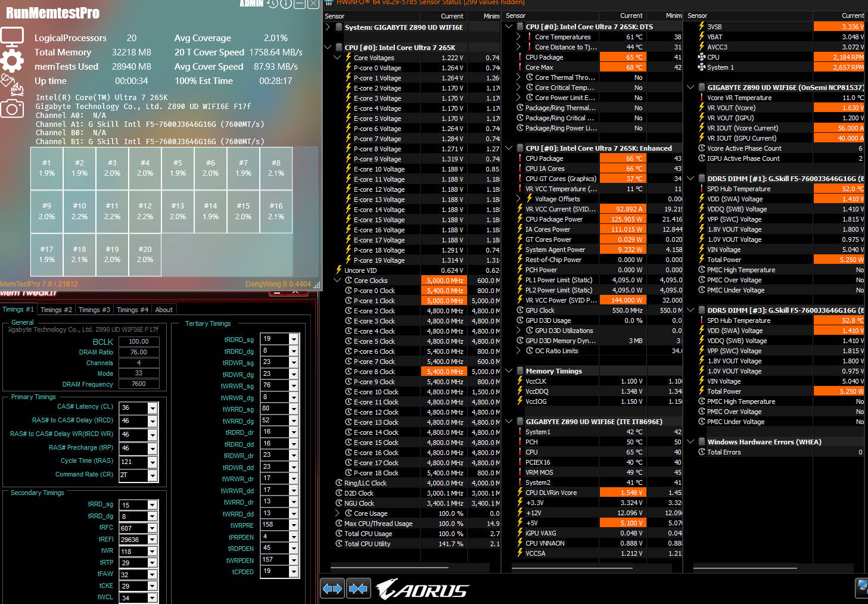Click the HWiNFO expand columns arrows button
Image resolution: width=868 pixels, height=604 pixels.
[x=332, y=589]
